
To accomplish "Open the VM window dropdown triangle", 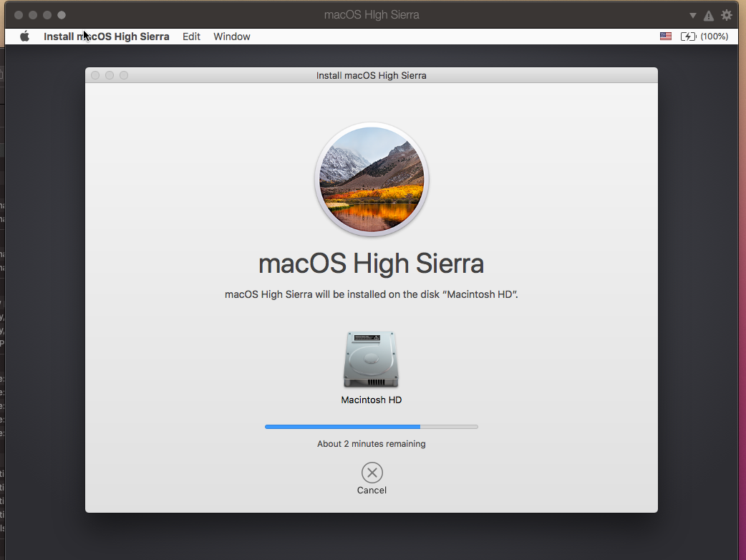I will (x=693, y=15).
